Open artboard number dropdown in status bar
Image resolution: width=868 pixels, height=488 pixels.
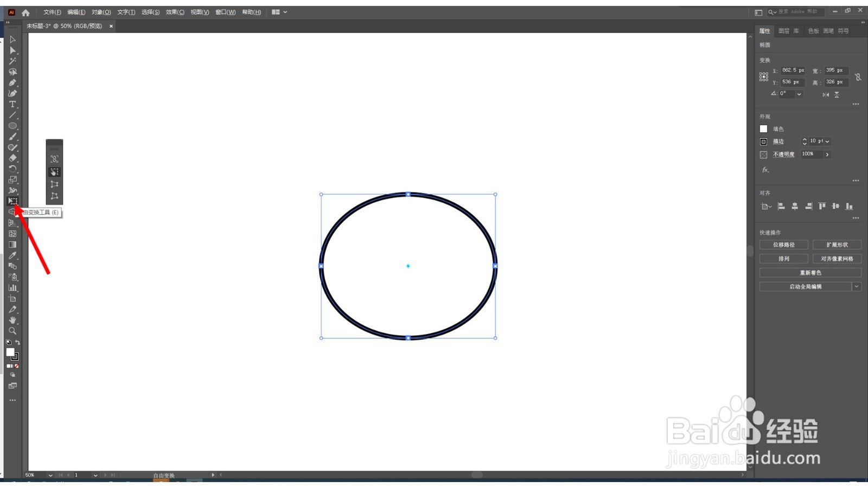point(95,476)
